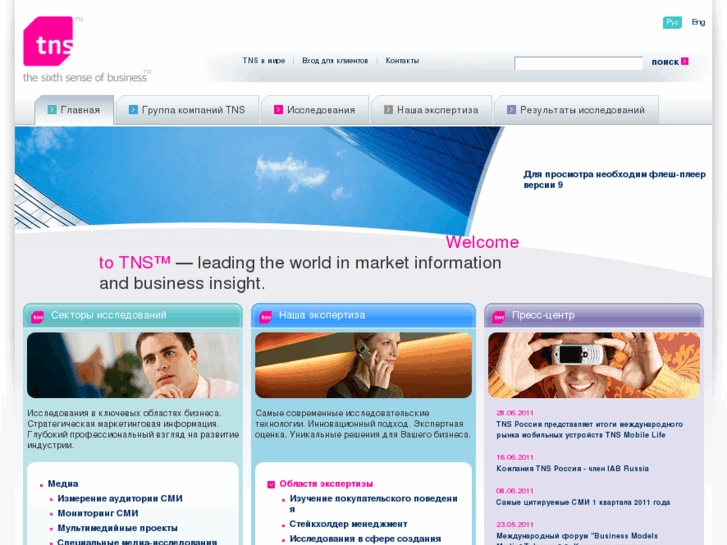The height and width of the screenshot is (545, 727).
Task: Open the Исследования tab
Action: tap(315, 110)
